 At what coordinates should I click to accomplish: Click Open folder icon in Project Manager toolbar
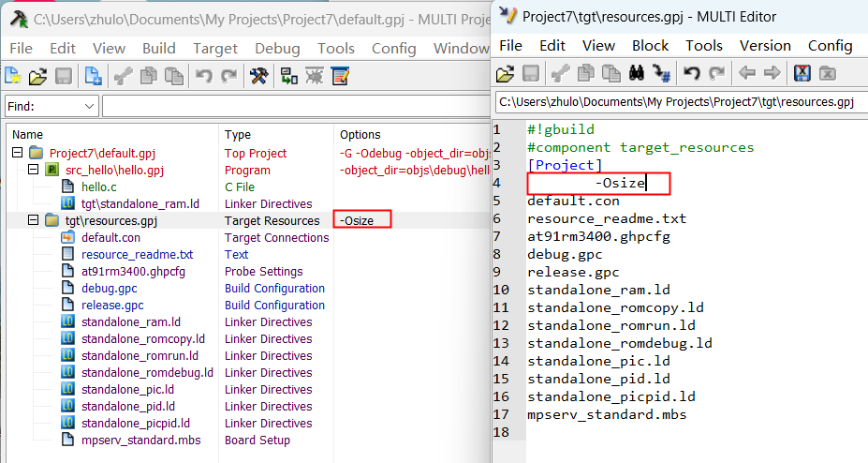tap(37, 76)
